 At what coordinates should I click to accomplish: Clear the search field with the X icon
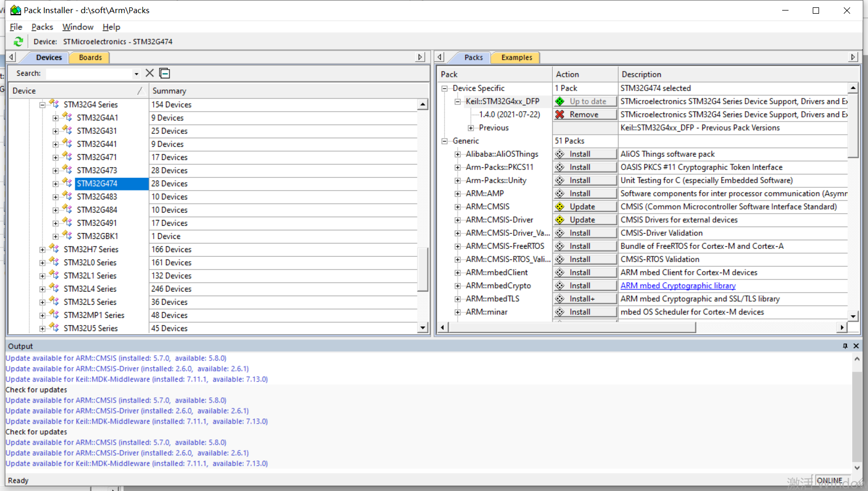[149, 73]
